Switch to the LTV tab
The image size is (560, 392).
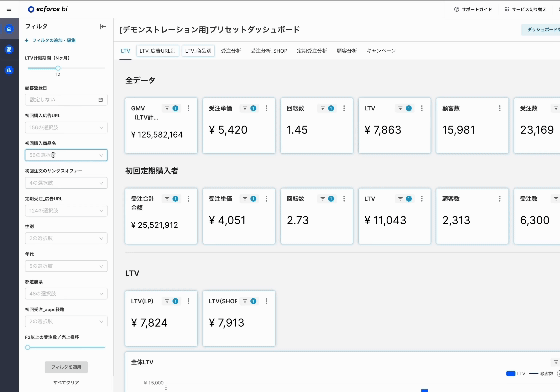125,51
